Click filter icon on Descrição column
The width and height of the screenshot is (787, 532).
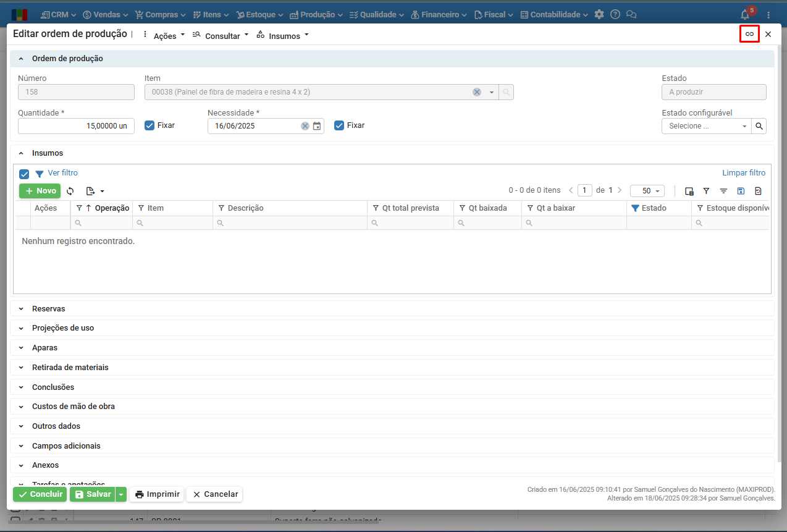pyautogui.click(x=221, y=208)
